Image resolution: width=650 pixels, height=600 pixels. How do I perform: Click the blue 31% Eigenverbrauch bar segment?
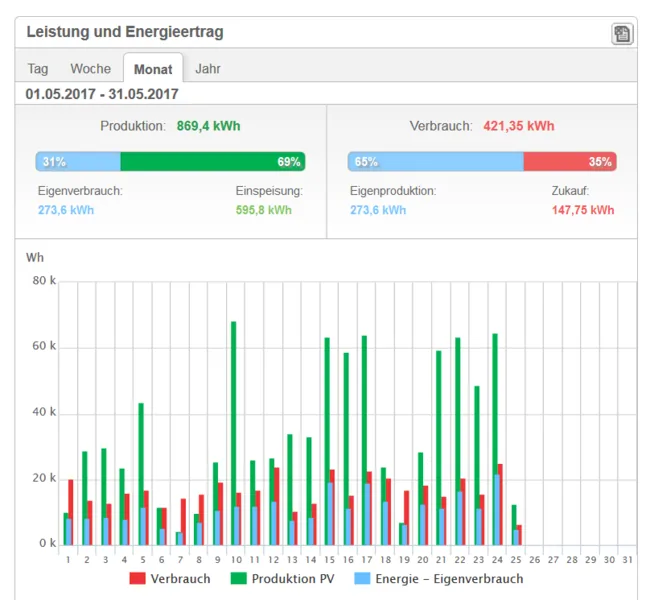coord(78,162)
